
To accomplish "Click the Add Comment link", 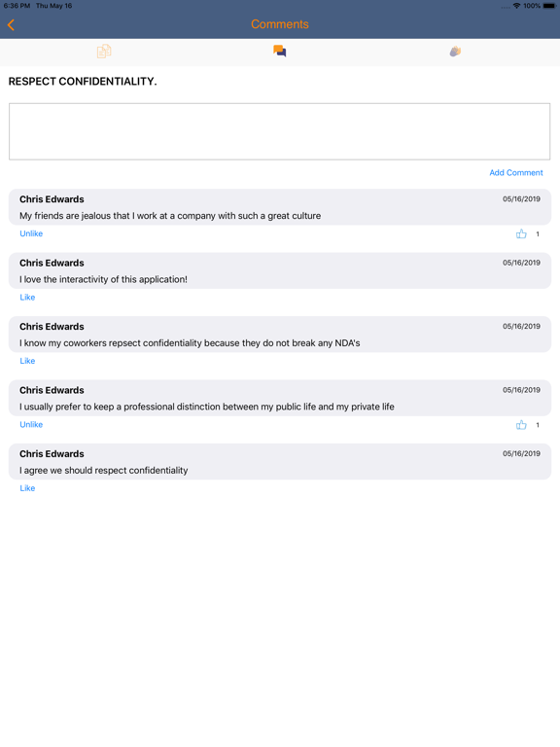I will pyautogui.click(x=516, y=172).
